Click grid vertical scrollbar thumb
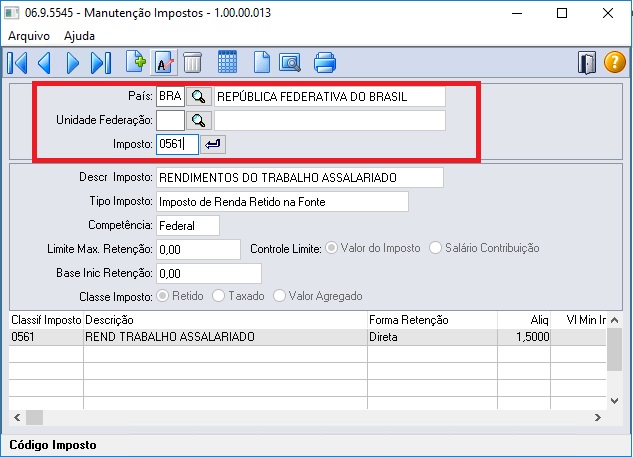Viewport: 633px width, 457px height. pos(614,350)
